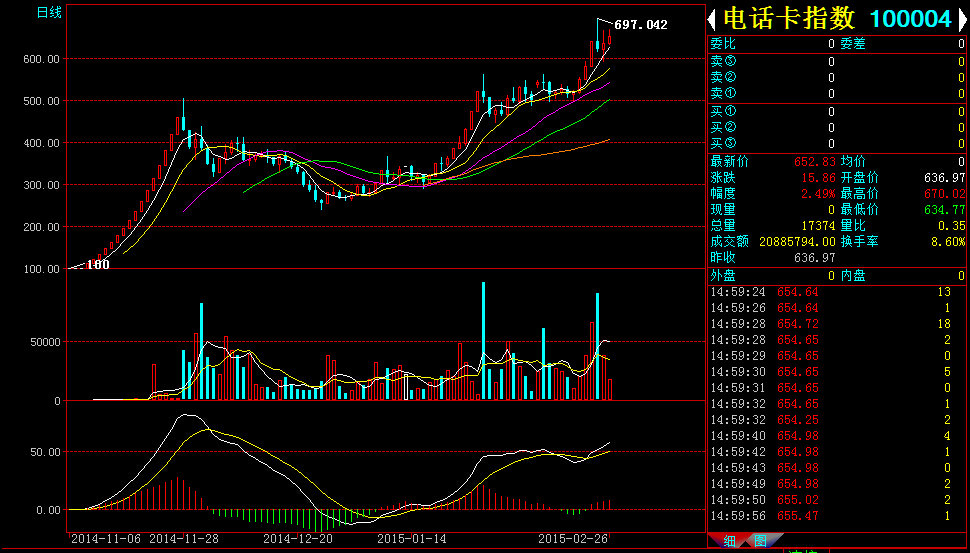Click the index code 100004
The width and height of the screenshot is (970, 553).
(x=911, y=19)
